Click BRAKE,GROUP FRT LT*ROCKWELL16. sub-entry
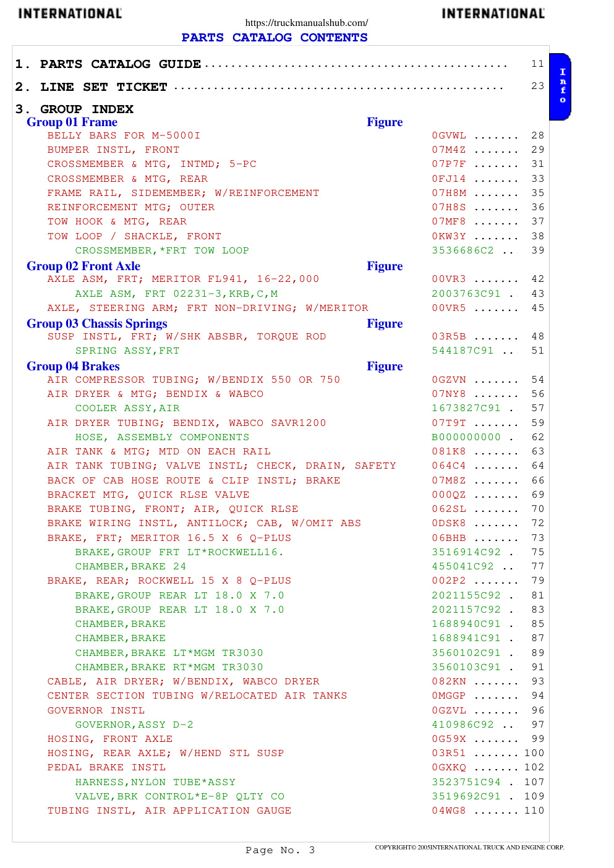The image size is (614, 868). tap(179, 552)
